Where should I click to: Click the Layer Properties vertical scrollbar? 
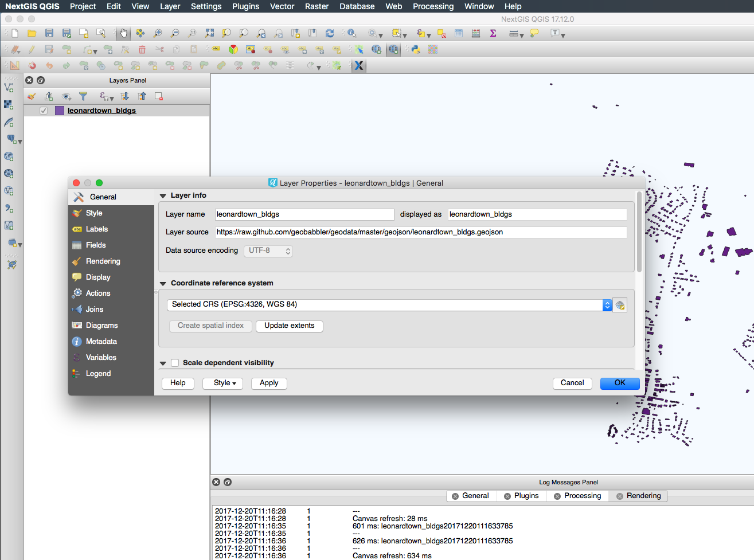(639, 232)
